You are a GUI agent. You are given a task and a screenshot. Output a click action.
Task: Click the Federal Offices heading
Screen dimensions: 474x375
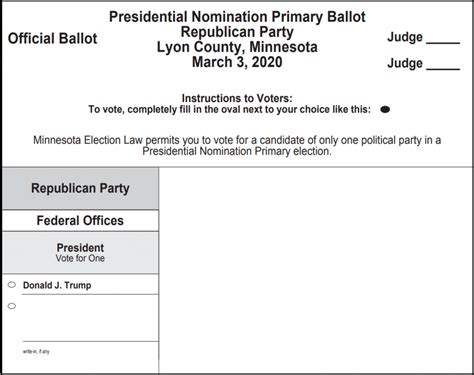point(80,221)
